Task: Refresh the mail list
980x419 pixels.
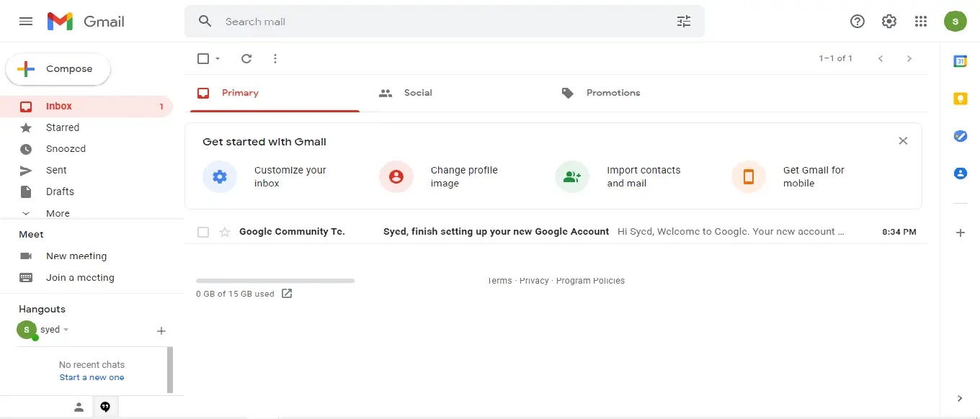Action: click(x=246, y=58)
